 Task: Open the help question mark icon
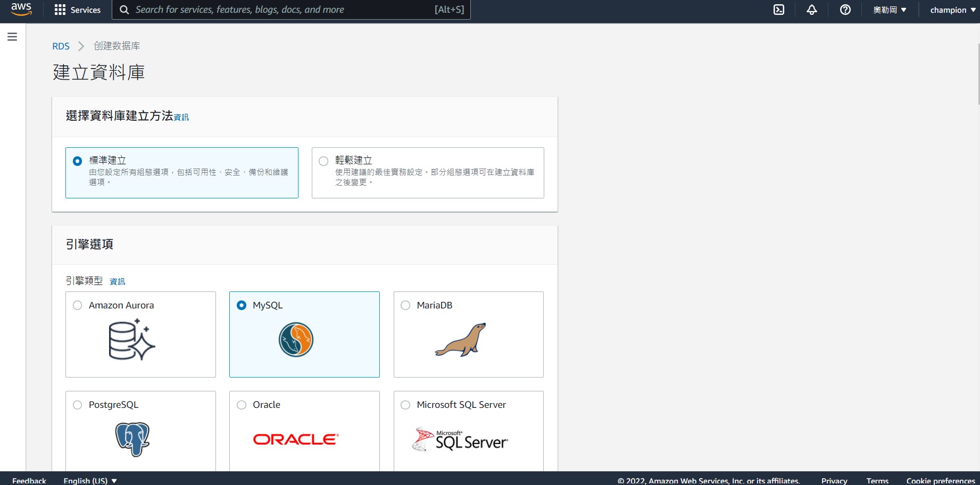[845, 10]
